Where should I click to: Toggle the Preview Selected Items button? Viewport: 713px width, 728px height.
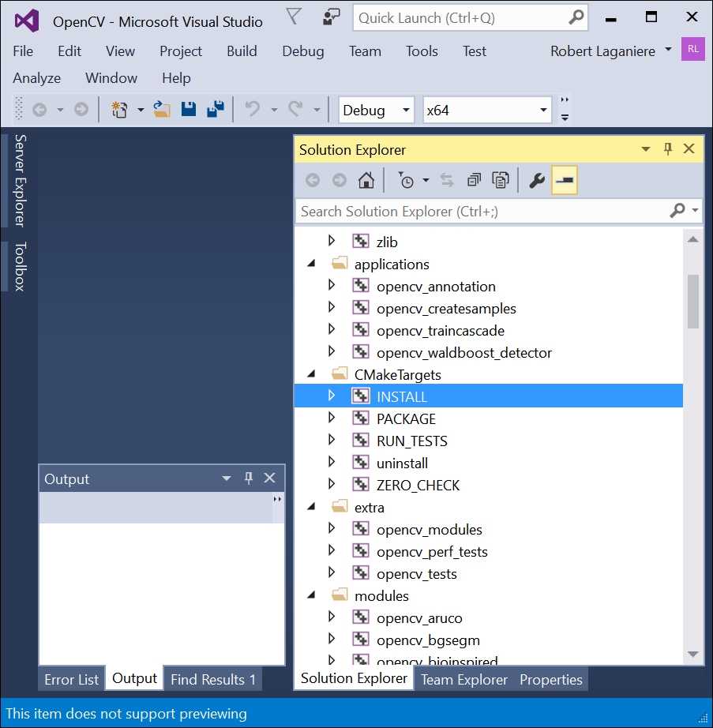point(564,180)
